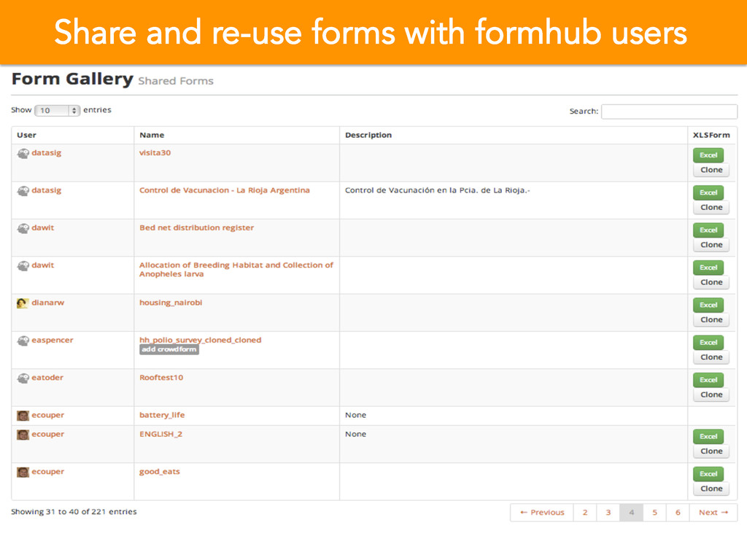This screenshot has height=560, width=747.
Task: Clone the hh_polio_survey_cloned_cloned form
Action: 711,357
